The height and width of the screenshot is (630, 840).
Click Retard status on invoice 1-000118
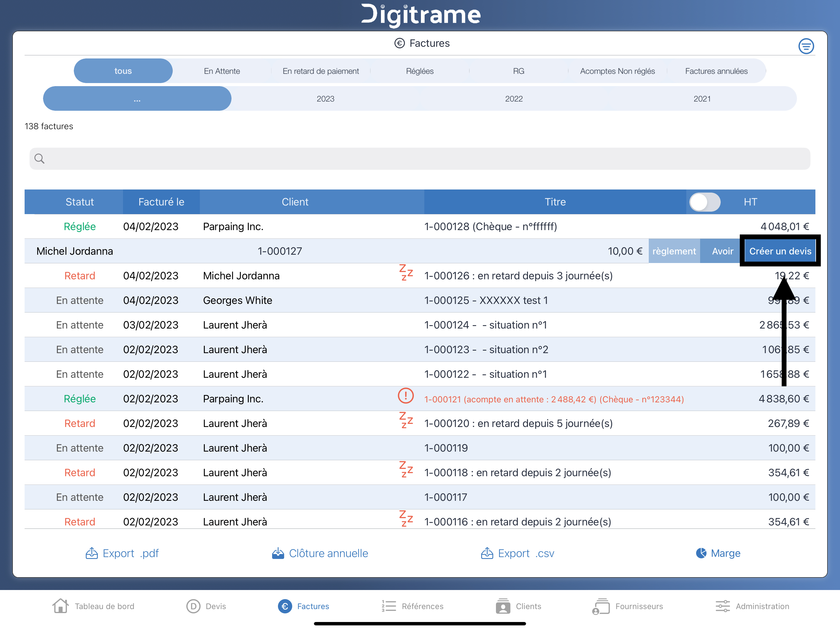[79, 473]
